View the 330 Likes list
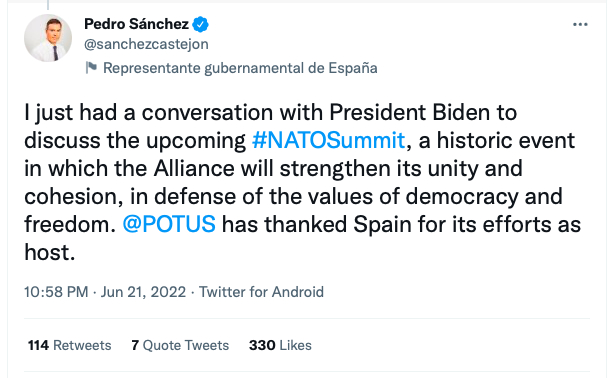 (x=280, y=345)
